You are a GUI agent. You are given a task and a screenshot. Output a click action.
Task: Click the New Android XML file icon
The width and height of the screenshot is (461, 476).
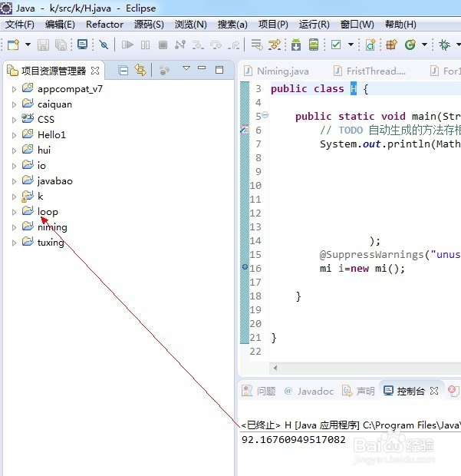coord(370,45)
